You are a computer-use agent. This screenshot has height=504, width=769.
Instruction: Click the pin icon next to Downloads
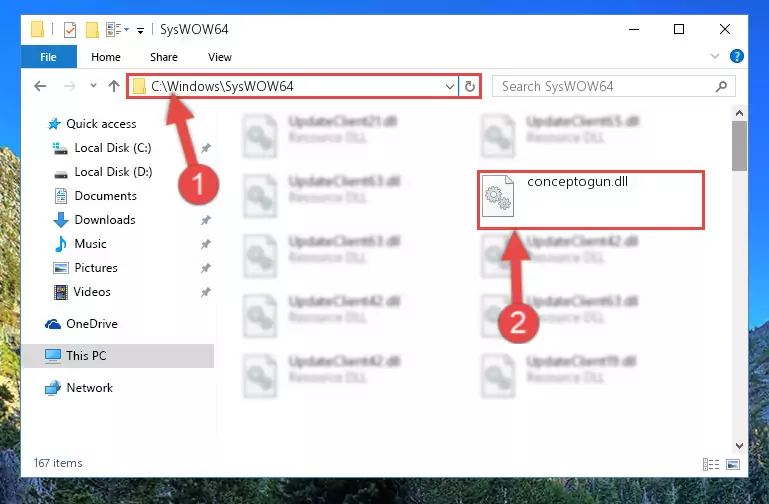coord(205,220)
